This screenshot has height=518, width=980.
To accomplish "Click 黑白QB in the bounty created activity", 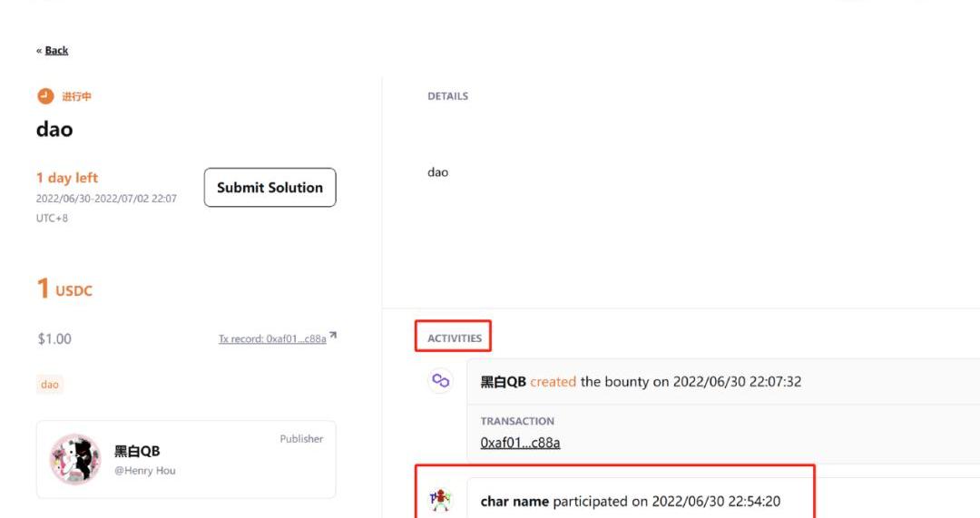I will point(503,382).
